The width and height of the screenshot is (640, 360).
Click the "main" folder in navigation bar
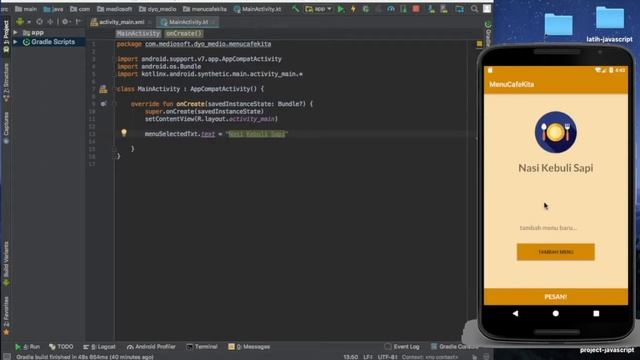point(26,9)
